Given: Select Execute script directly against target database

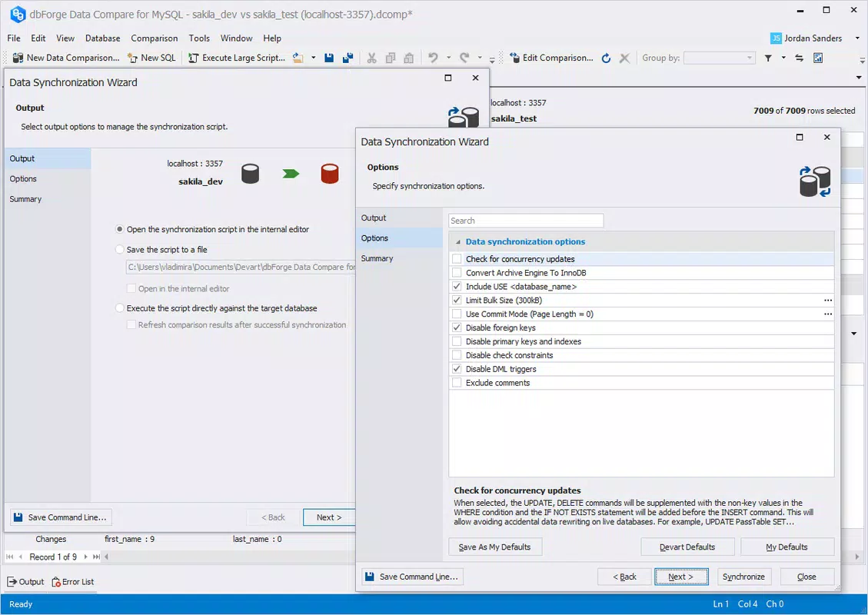Looking at the screenshot, I should tap(120, 307).
